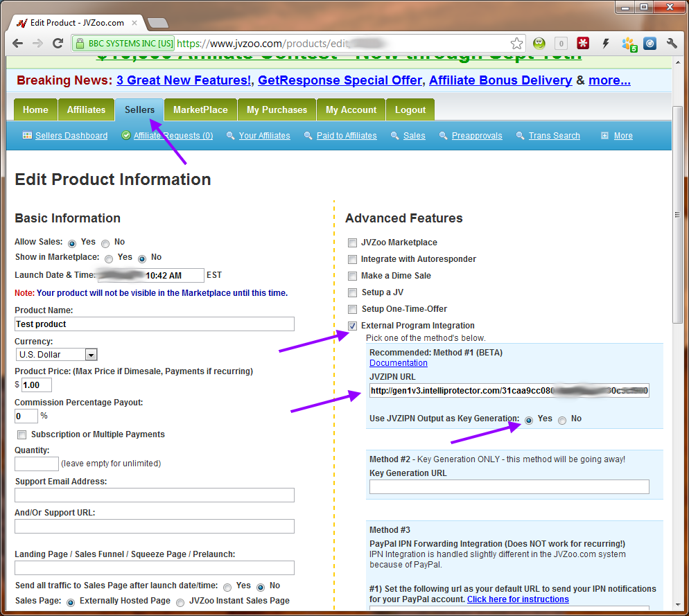
Task: Click the Product Price input
Action: tap(37, 385)
